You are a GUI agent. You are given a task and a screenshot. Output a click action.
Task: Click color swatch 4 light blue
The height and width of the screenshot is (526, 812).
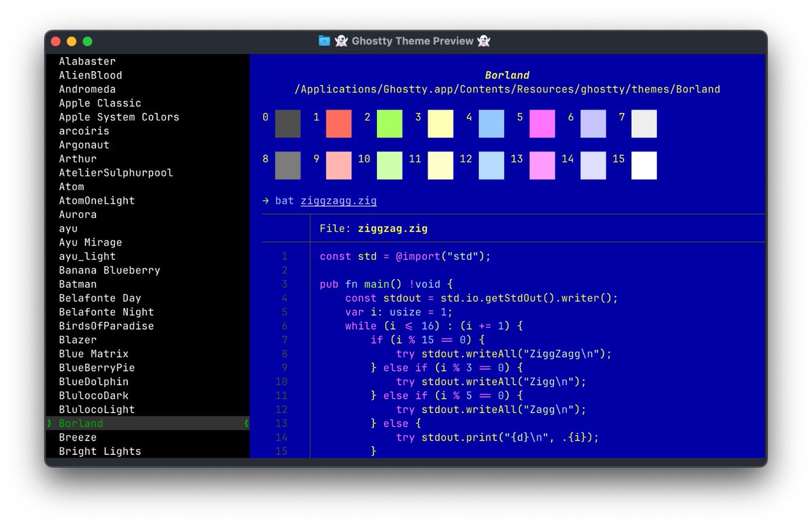[x=491, y=124]
